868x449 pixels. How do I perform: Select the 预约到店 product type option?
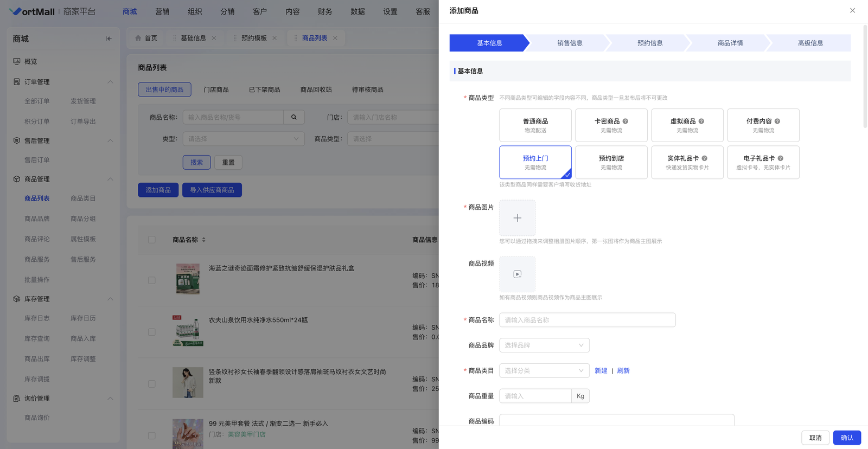611,162
